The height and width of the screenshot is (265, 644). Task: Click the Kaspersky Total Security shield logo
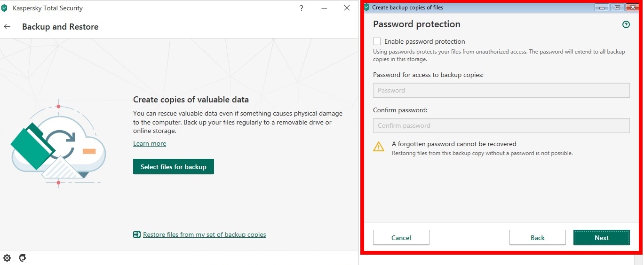pyautogui.click(x=5, y=8)
